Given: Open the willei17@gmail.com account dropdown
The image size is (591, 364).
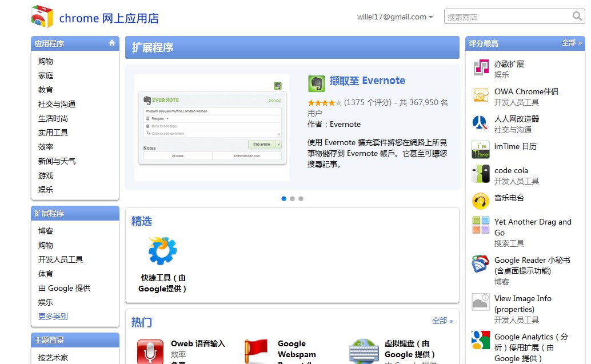Looking at the screenshot, I should point(394,17).
